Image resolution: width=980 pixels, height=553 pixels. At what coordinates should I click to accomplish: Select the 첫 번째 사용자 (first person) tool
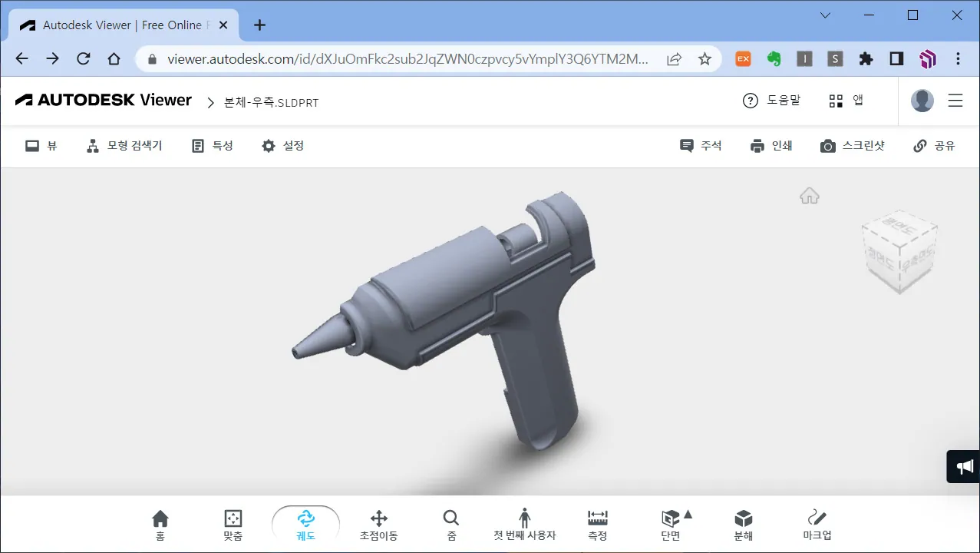524,525
